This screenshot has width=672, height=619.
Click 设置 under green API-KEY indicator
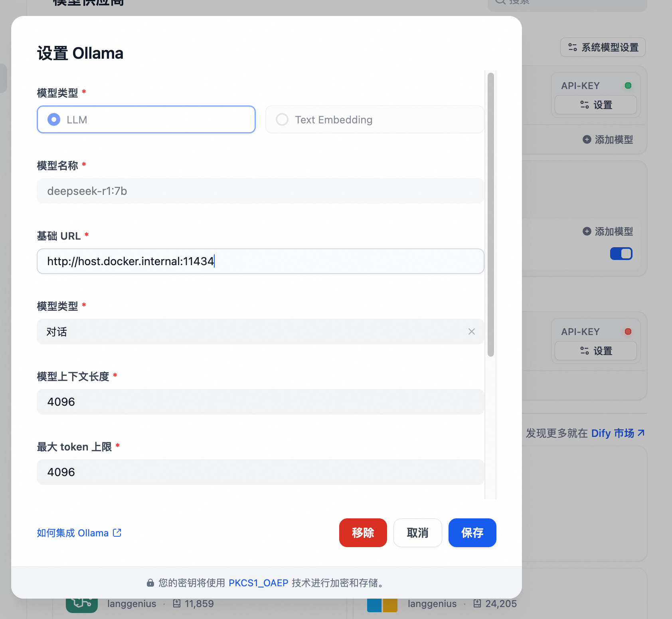click(596, 105)
